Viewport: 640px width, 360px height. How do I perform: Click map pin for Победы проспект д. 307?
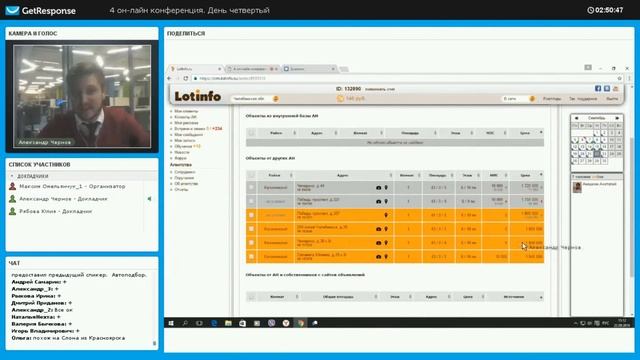[x=386, y=215]
